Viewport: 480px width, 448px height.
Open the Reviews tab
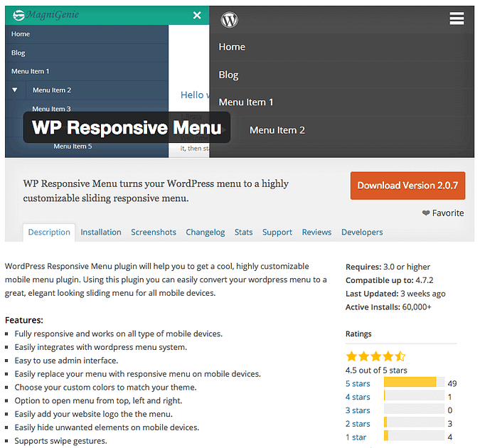coord(317,232)
